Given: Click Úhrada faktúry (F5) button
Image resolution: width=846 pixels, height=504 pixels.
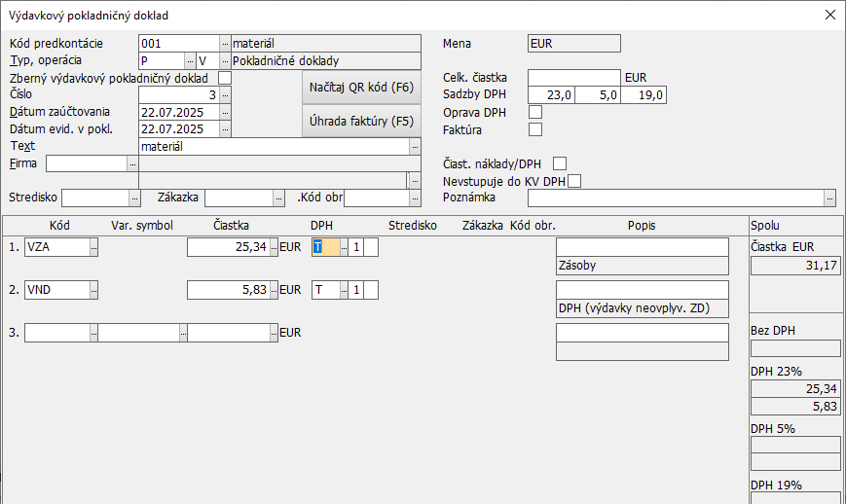Looking at the screenshot, I should point(361,122).
